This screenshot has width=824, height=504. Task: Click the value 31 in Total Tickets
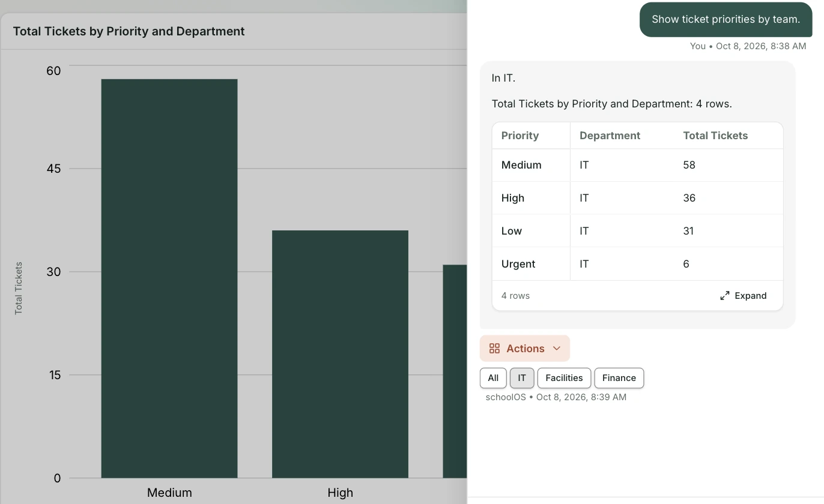tap(688, 231)
